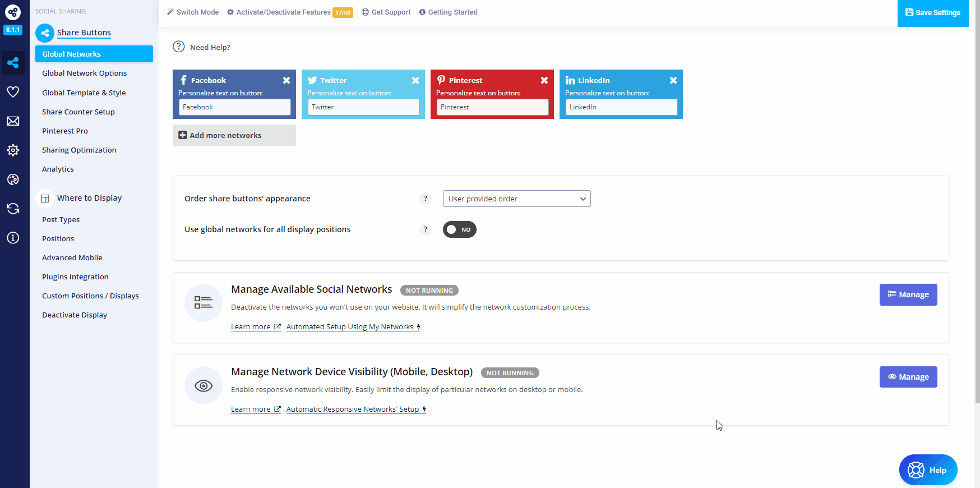Click the refresh arrows icon in sidebar
This screenshot has width=980, height=488.
(13, 209)
